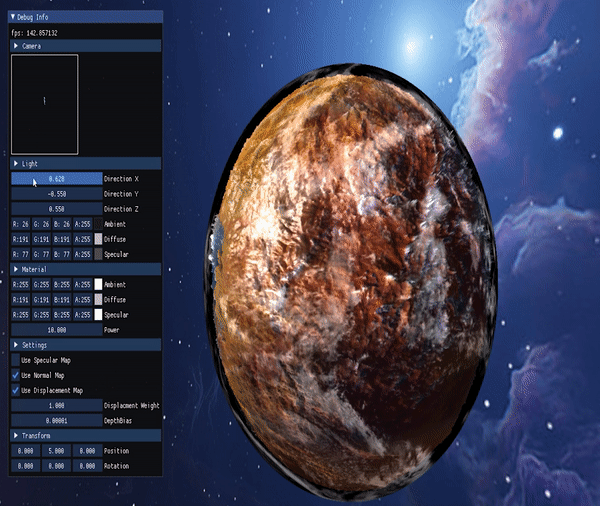Click the Position Z value field
The height and width of the screenshot is (506, 600).
[x=88, y=451]
